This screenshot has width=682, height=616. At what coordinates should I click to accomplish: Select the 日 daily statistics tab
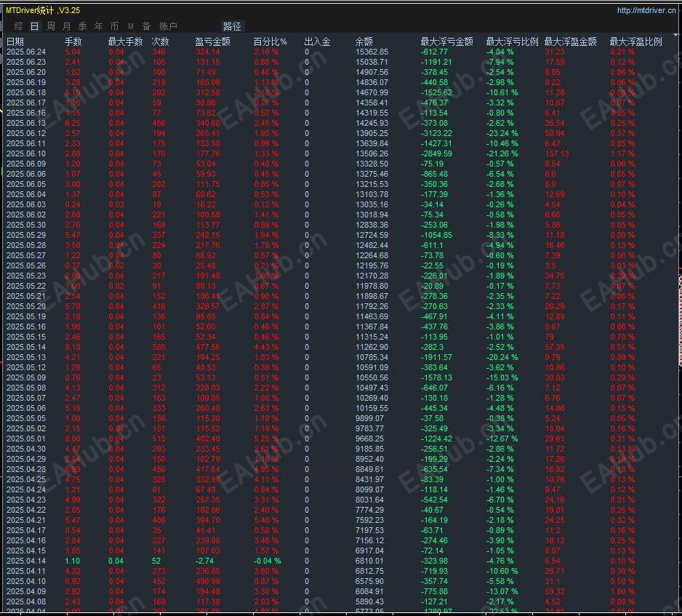click(x=34, y=26)
